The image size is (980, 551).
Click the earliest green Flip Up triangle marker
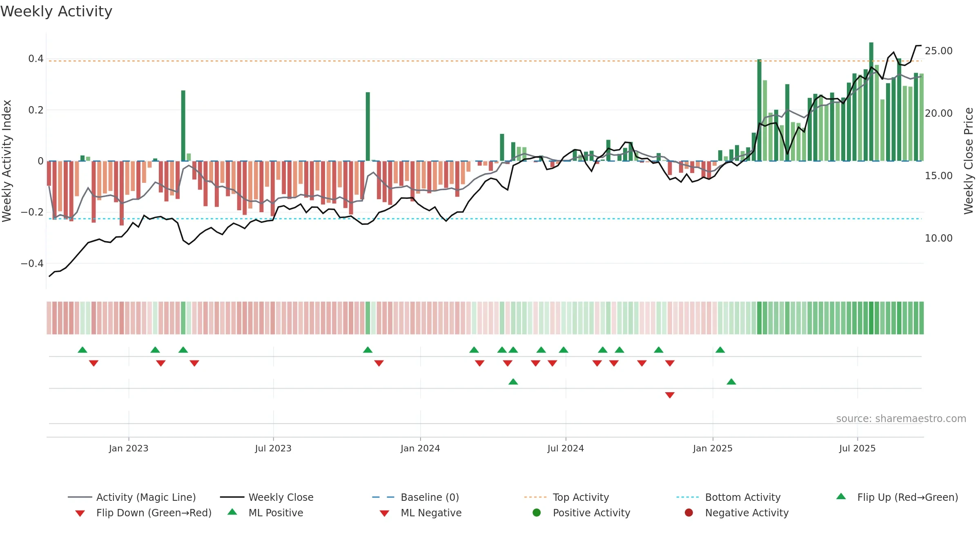pos(82,350)
